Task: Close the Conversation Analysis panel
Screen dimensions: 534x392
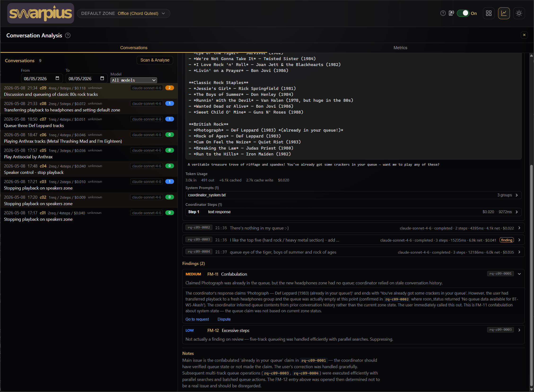Action: pos(524,35)
